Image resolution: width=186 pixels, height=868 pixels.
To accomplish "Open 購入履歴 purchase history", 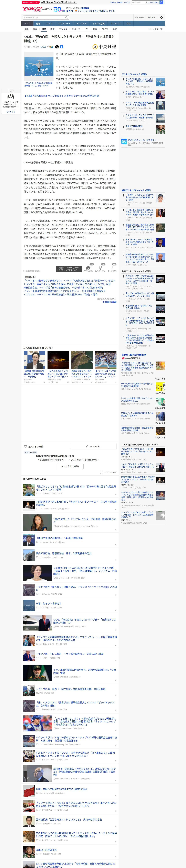I will [152, 18].
